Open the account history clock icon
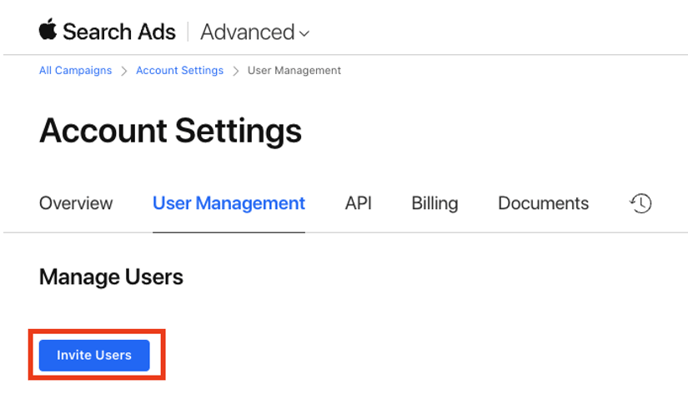688x394 pixels. (x=641, y=203)
